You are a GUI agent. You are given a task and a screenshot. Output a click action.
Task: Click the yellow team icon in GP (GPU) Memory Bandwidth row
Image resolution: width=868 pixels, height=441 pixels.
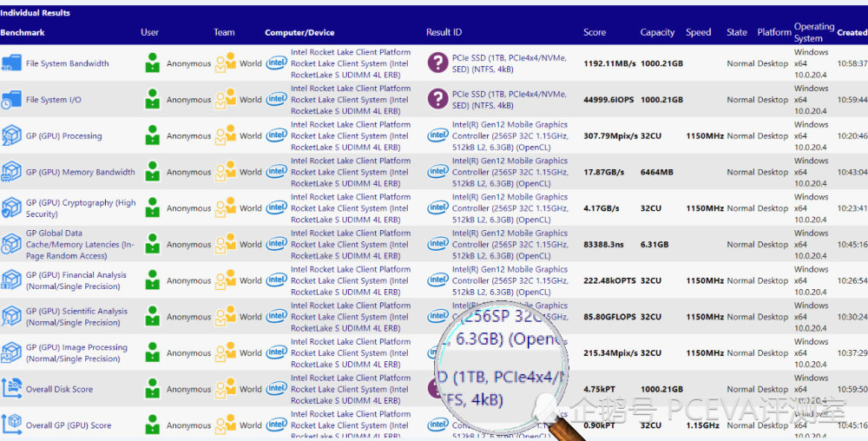coord(226,172)
